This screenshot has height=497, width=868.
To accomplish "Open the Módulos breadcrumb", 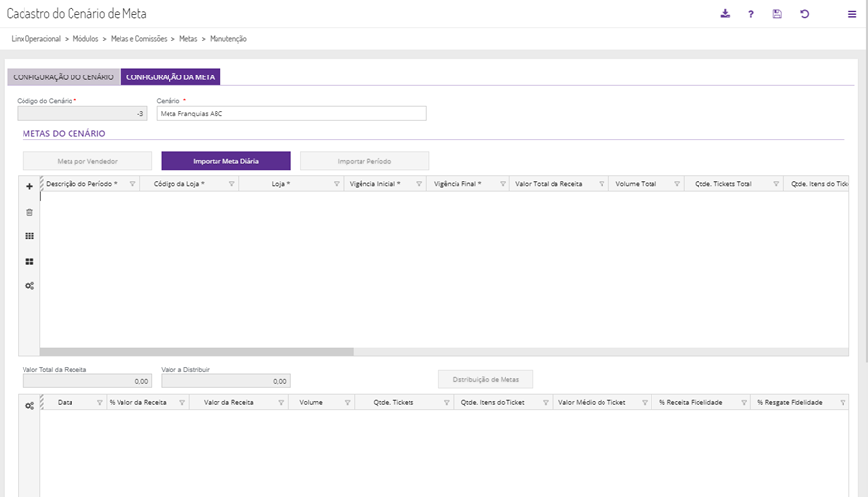I will (85, 39).
